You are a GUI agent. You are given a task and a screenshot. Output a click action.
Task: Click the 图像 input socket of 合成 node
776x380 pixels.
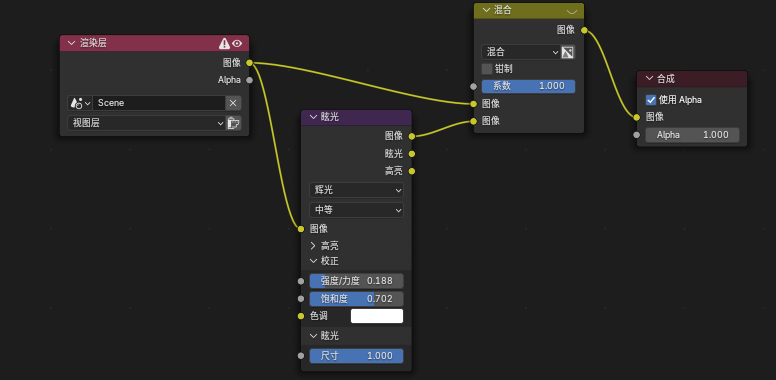tap(636, 117)
